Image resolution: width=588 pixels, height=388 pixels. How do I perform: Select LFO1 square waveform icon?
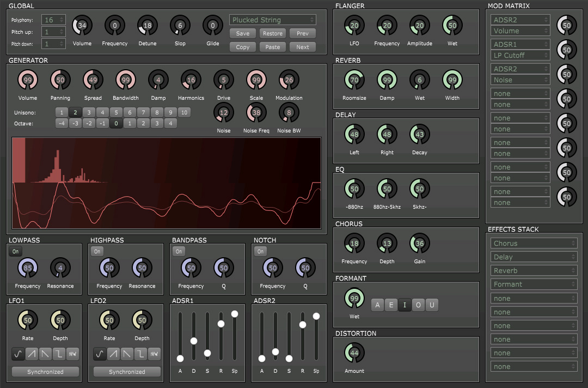tap(59, 354)
